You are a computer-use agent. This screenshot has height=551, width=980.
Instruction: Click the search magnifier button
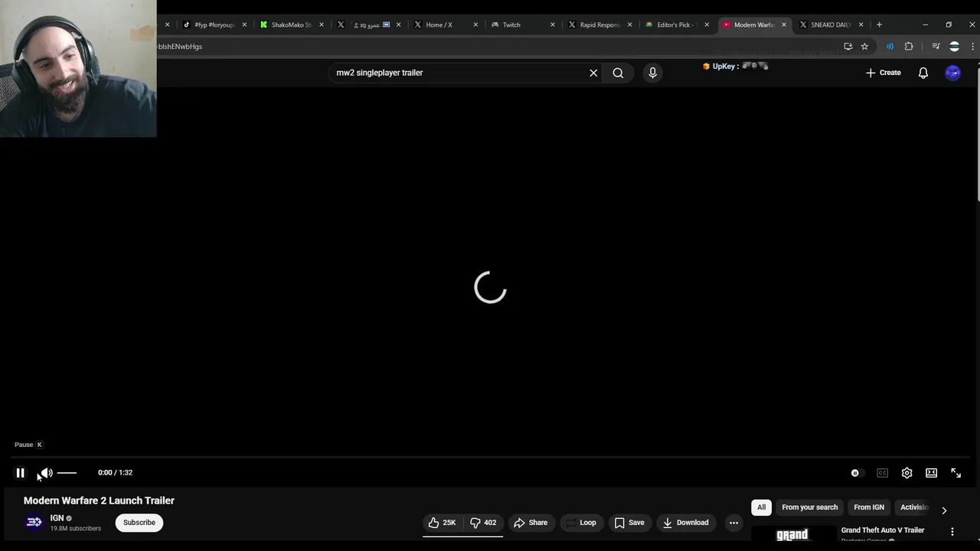(618, 73)
